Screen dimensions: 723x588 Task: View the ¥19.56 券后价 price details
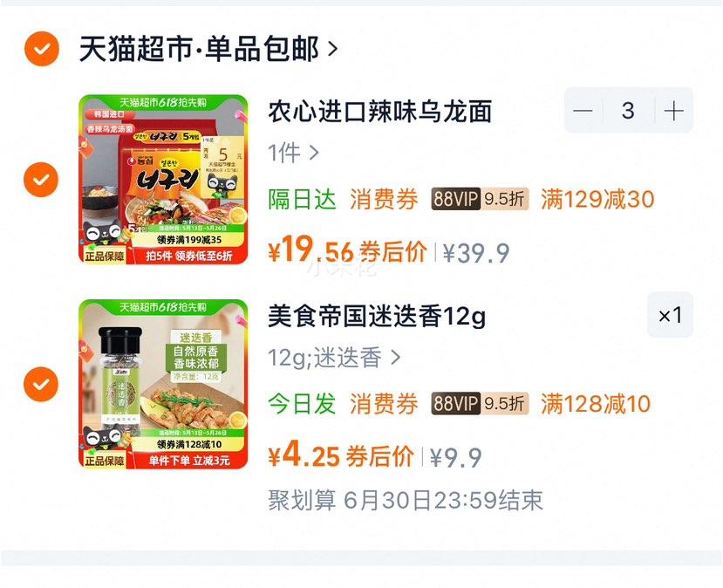point(347,250)
